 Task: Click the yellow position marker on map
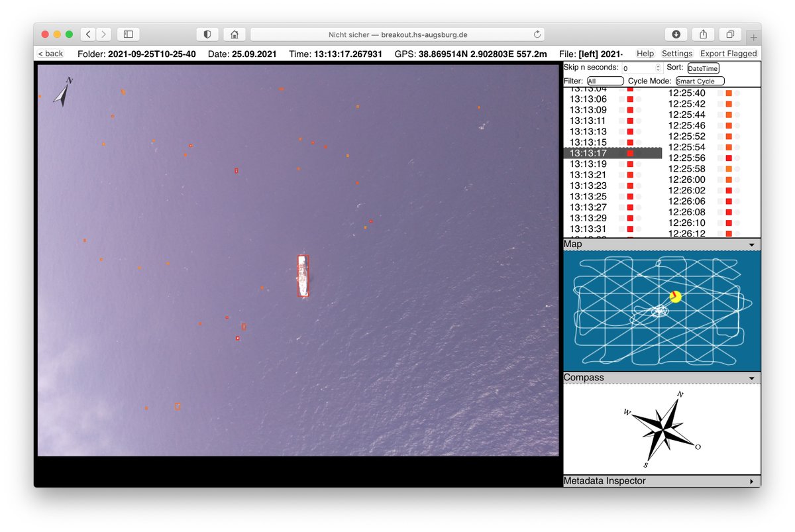point(675,297)
